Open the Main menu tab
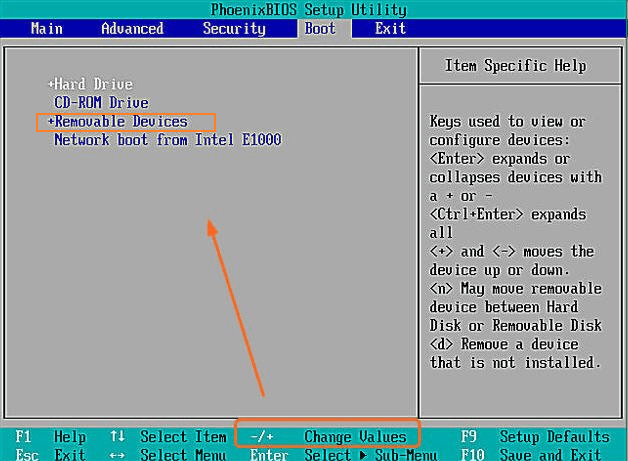628x461 pixels. coord(47,28)
